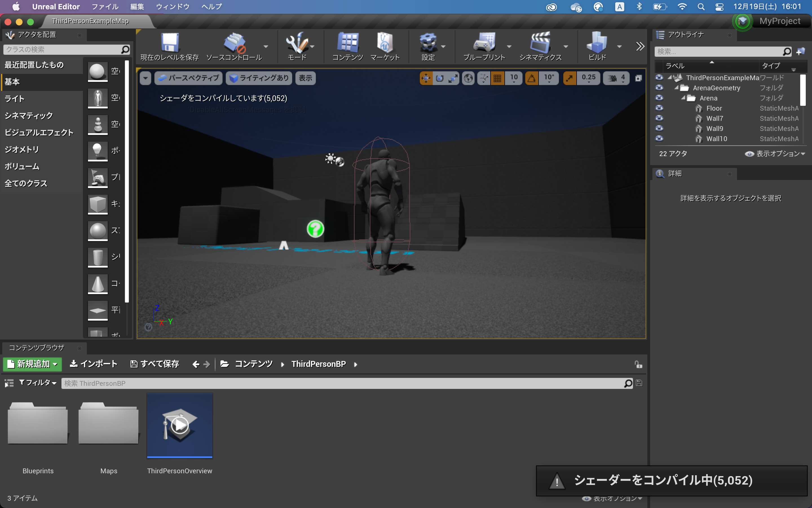Image resolution: width=812 pixels, height=508 pixels.
Task: Hide Floor actor via eye icon
Action: pyautogui.click(x=659, y=108)
